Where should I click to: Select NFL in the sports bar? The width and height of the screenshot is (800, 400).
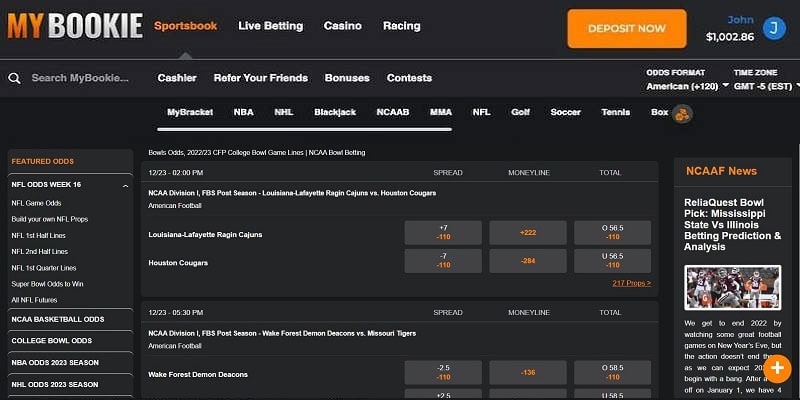tap(481, 112)
